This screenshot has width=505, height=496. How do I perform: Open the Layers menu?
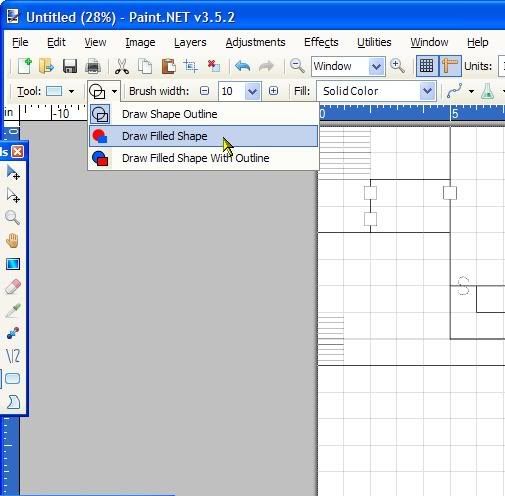(190, 42)
